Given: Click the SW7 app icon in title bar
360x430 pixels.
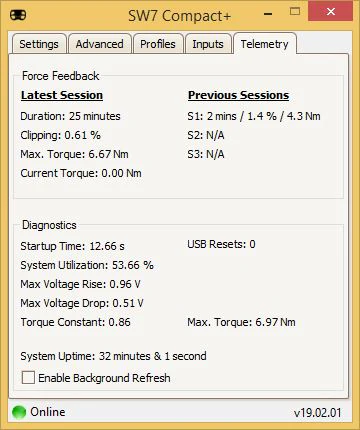Looking at the screenshot, I should pos(18,15).
